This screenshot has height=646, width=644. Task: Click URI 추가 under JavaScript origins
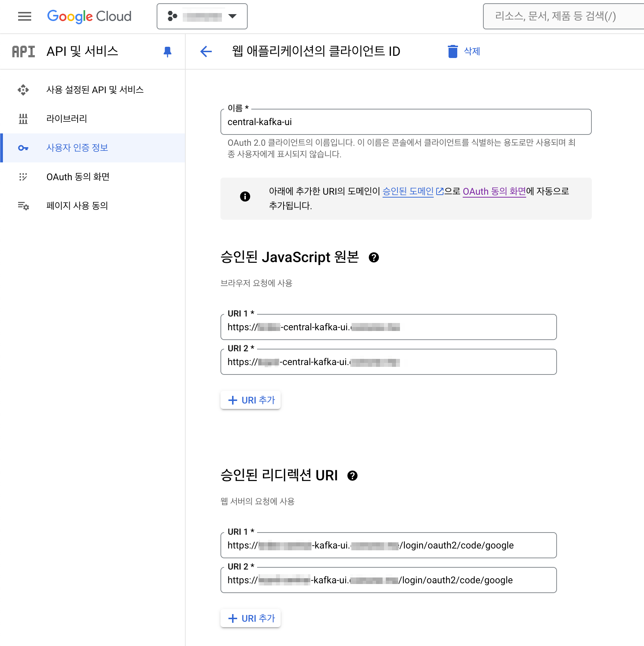click(x=250, y=400)
